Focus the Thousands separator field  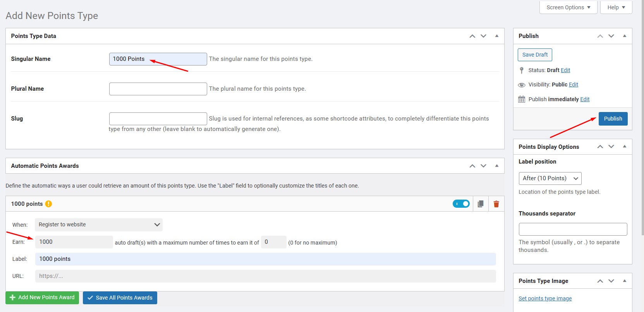point(573,229)
